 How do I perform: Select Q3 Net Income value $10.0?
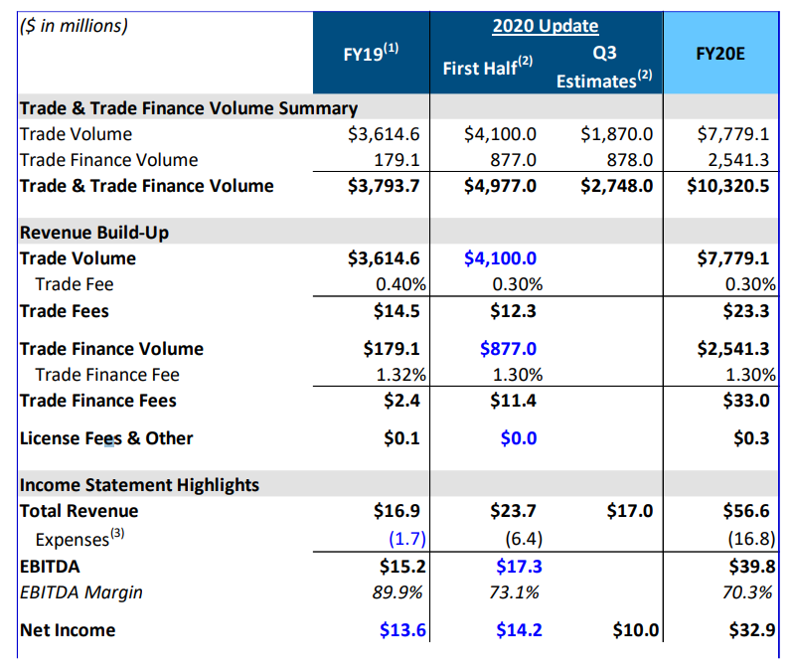[x=631, y=630]
